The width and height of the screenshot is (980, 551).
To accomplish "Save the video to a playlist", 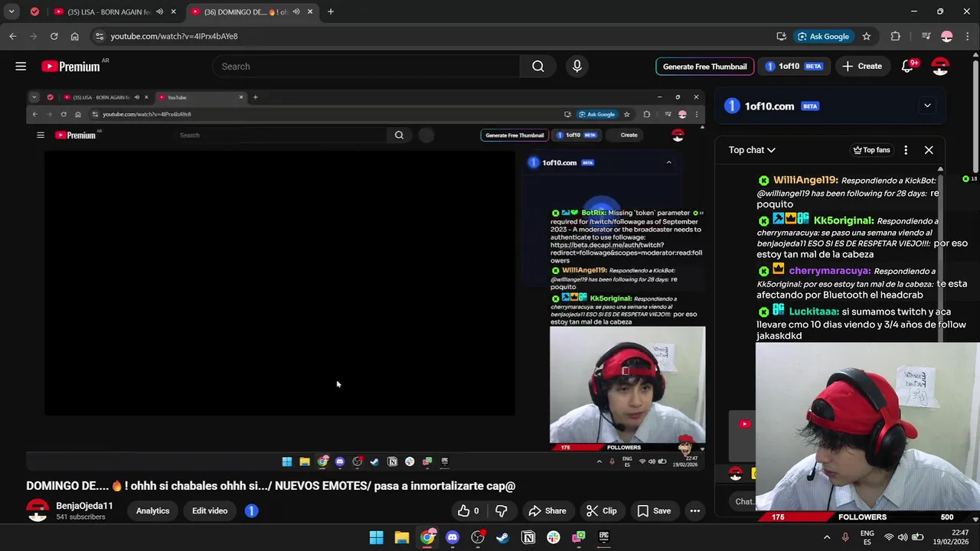I will tap(654, 510).
